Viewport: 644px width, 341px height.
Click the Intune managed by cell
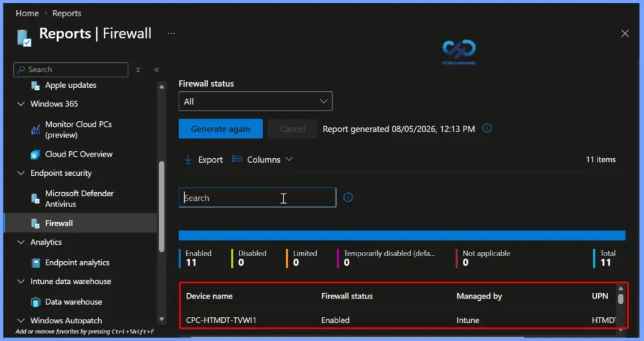[467, 320]
